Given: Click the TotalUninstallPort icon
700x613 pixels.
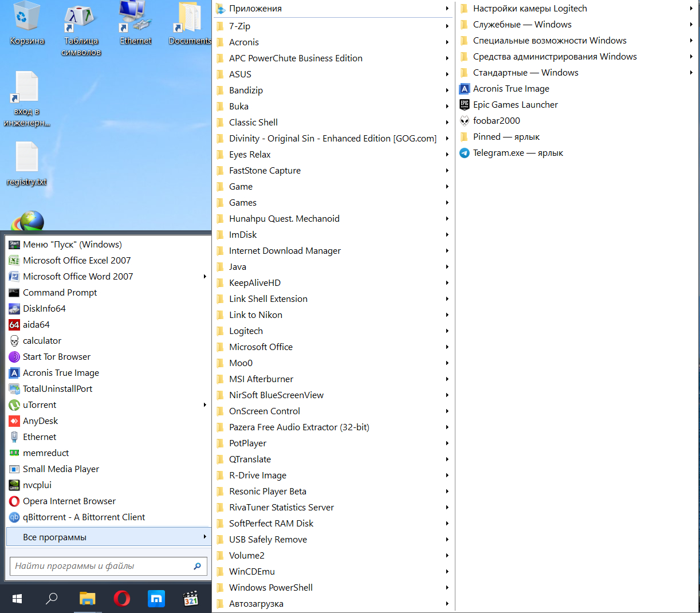Looking at the screenshot, I should click(14, 389).
